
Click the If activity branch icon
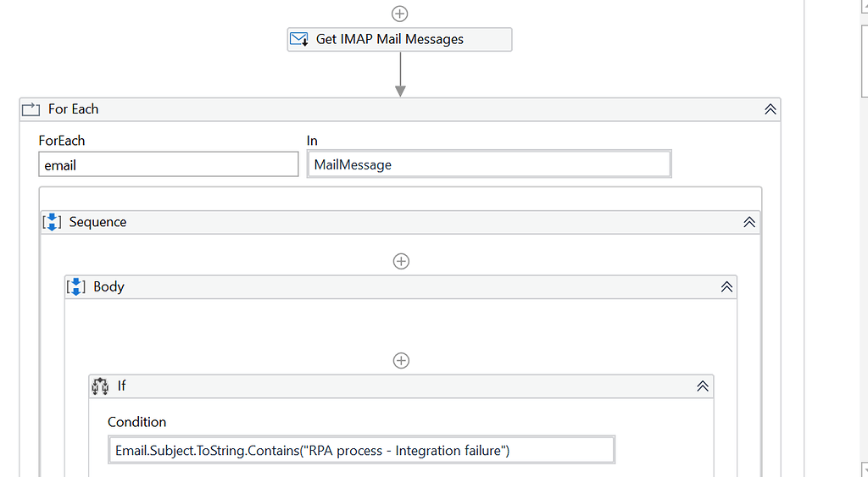[100, 386]
